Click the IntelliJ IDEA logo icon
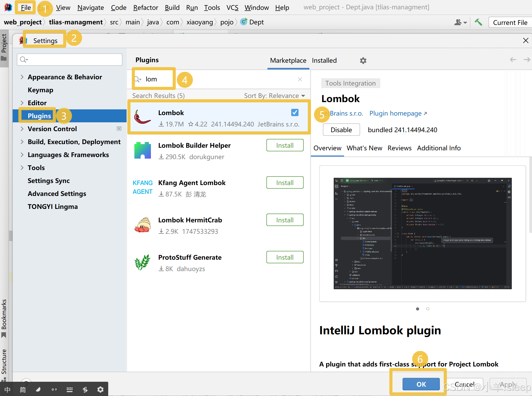The width and height of the screenshot is (532, 396). [8, 7]
